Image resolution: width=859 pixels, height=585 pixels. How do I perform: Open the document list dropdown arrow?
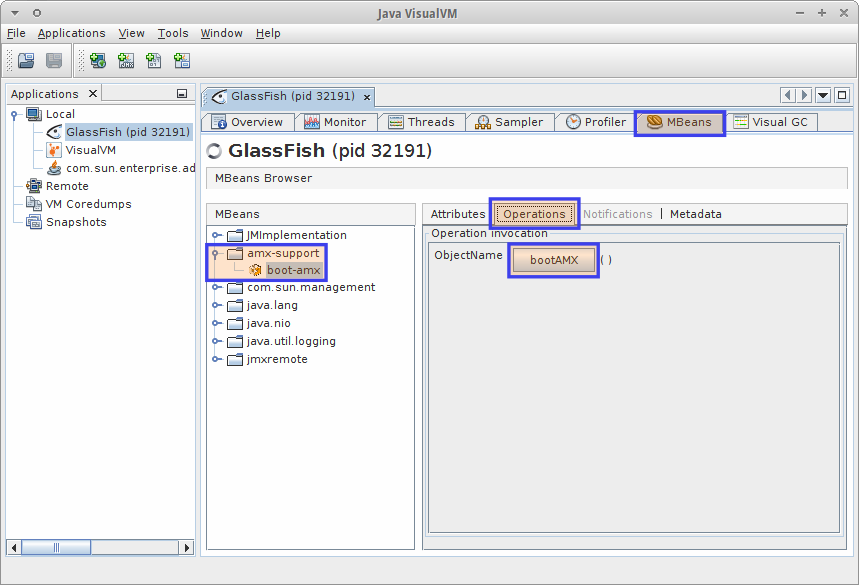click(x=823, y=96)
